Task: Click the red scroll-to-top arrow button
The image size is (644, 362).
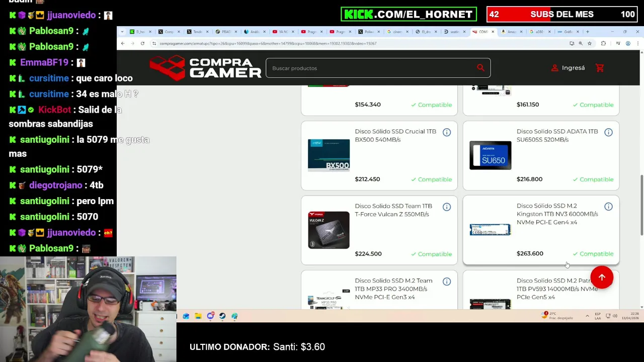Action: pyautogui.click(x=602, y=278)
